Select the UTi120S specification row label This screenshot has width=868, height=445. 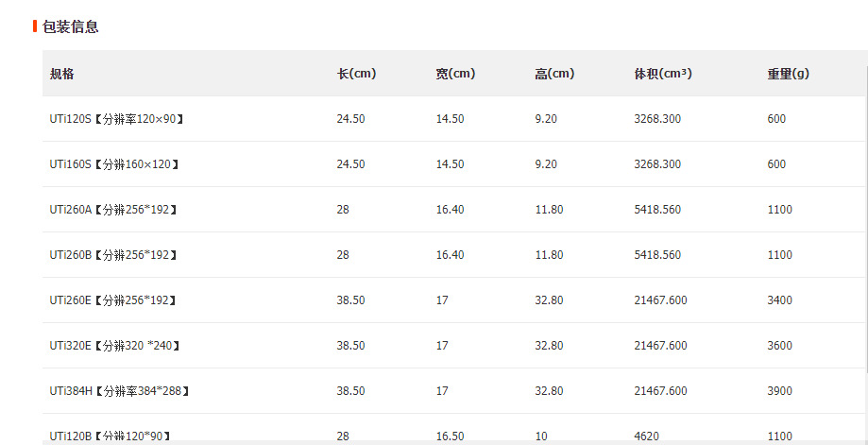pos(116,119)
